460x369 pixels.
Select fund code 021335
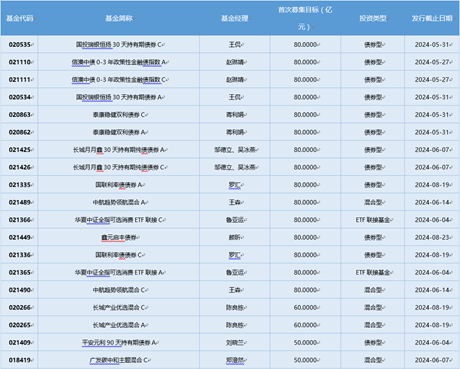click(20, 185)
